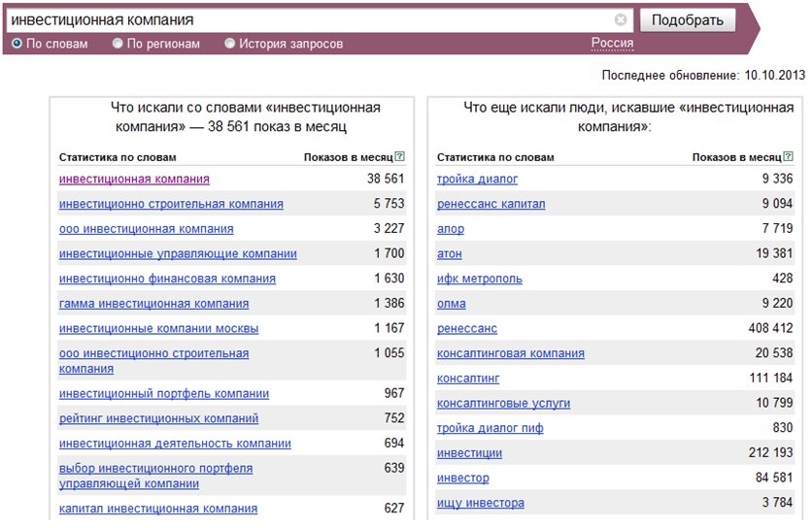Screen dimensions: 812x528
Task: Select the '38 561' value beside 'инвестиционная компания'
Action: point(386,179)
